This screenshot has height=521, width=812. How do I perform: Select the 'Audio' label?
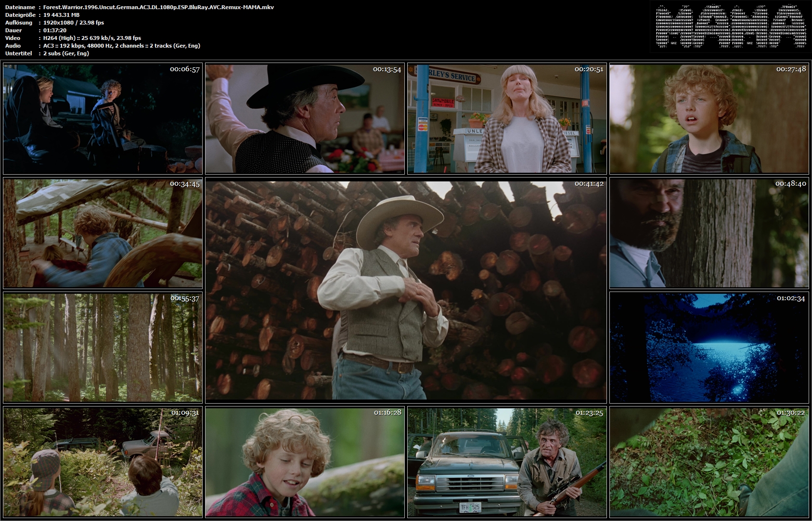coord(13,46)
